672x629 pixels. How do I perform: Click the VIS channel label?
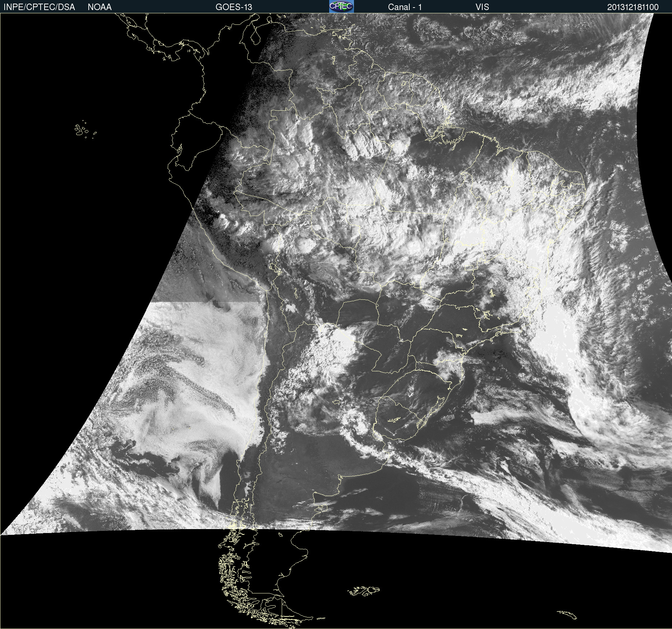(482, 7)
